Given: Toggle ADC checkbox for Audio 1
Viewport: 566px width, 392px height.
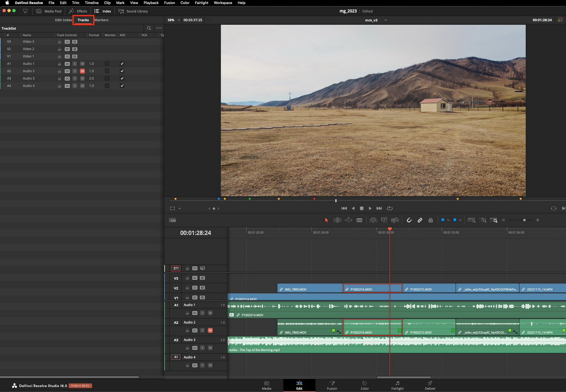Looking at the screenshot, I should click(x=122, y=64).
